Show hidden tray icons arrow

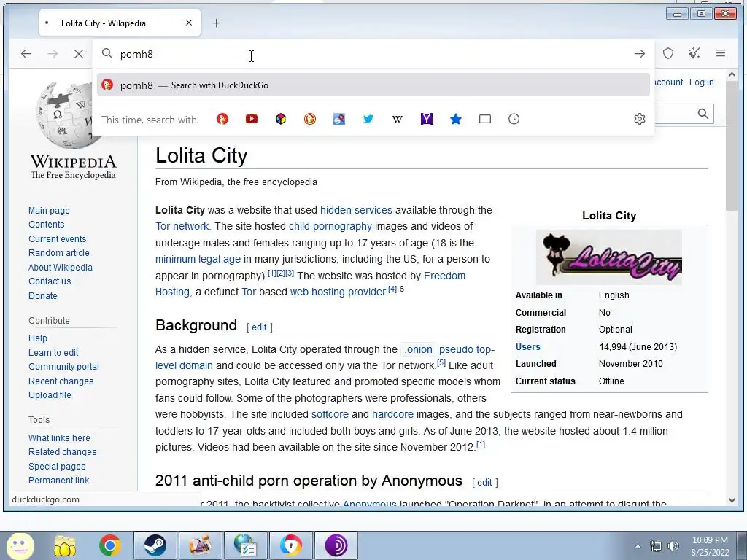pyautogui.click(x=638, y=546)
